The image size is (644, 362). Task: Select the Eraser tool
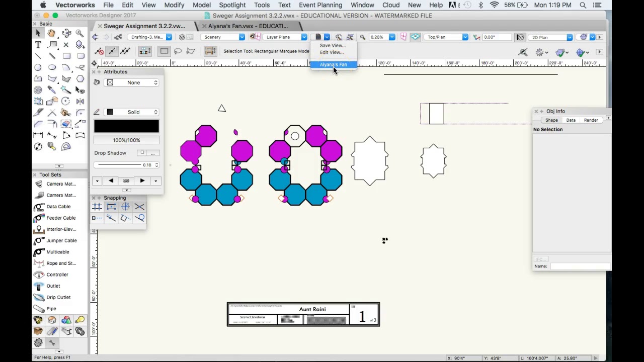66,124
